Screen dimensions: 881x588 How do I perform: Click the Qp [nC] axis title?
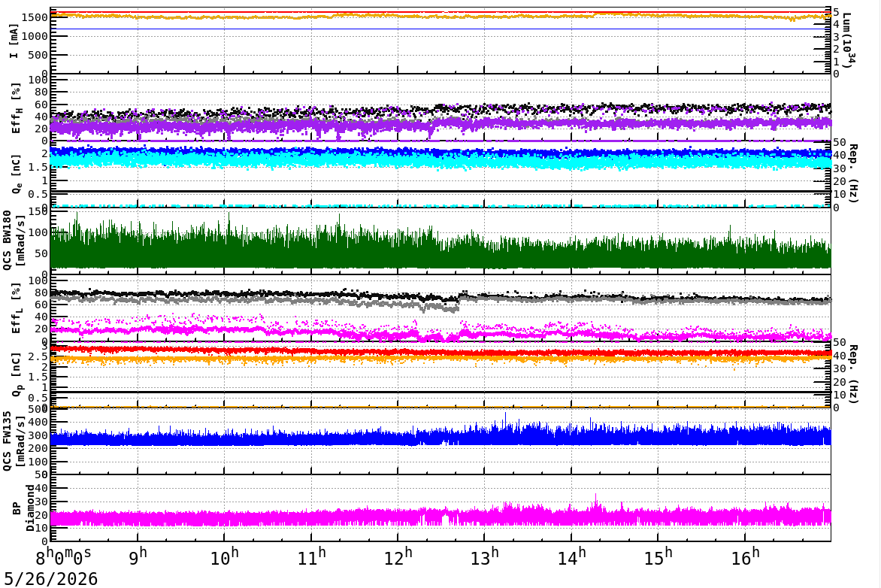coord(17,374)
